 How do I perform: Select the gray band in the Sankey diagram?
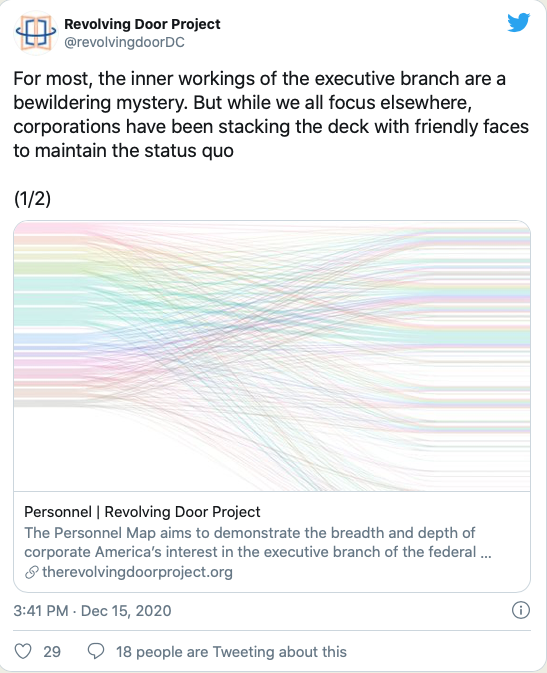point(51,403)
